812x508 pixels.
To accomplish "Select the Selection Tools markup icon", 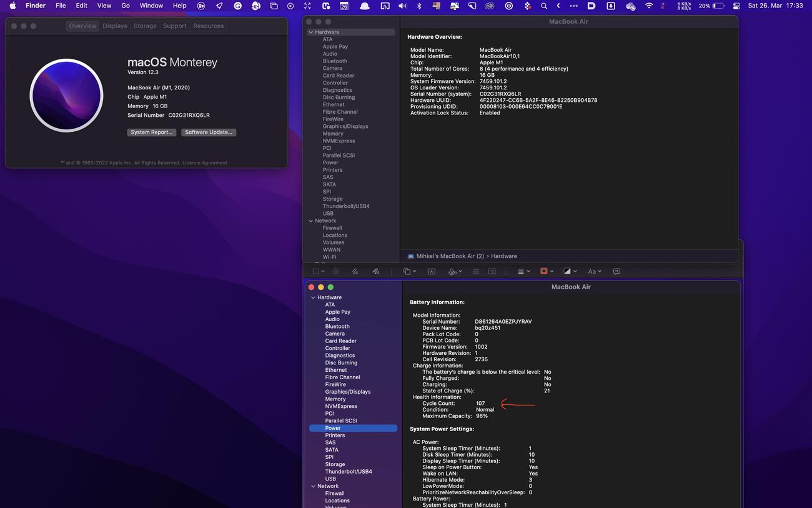I will (316, 271).
